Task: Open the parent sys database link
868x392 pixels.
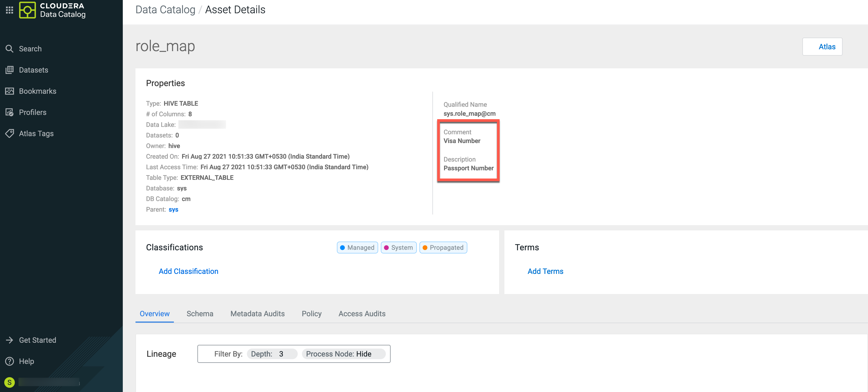Action: point(173,210)
